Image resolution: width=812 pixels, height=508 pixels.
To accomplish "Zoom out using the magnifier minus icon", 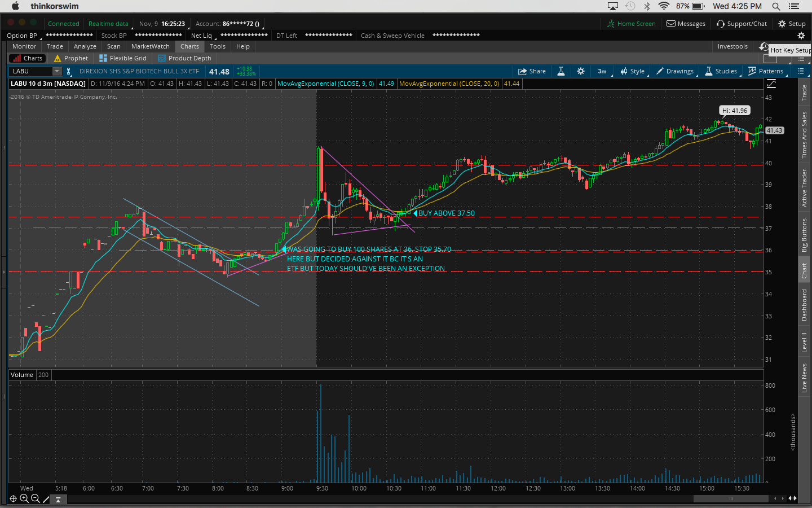I will (x=36, y=499).
